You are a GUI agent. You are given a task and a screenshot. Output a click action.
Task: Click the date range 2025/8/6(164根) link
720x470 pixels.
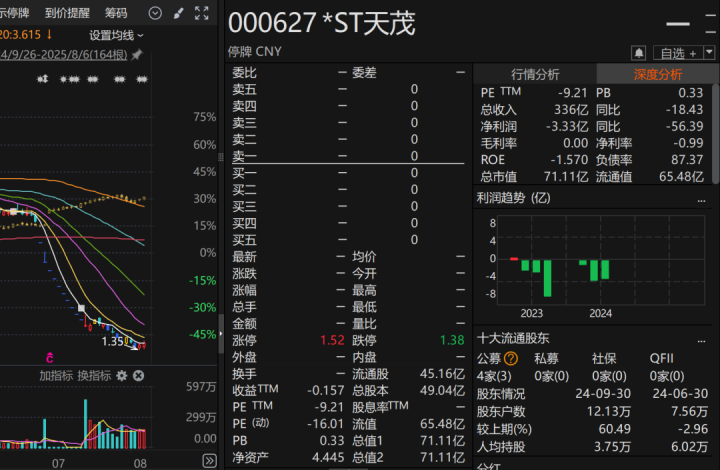(64, 55)
